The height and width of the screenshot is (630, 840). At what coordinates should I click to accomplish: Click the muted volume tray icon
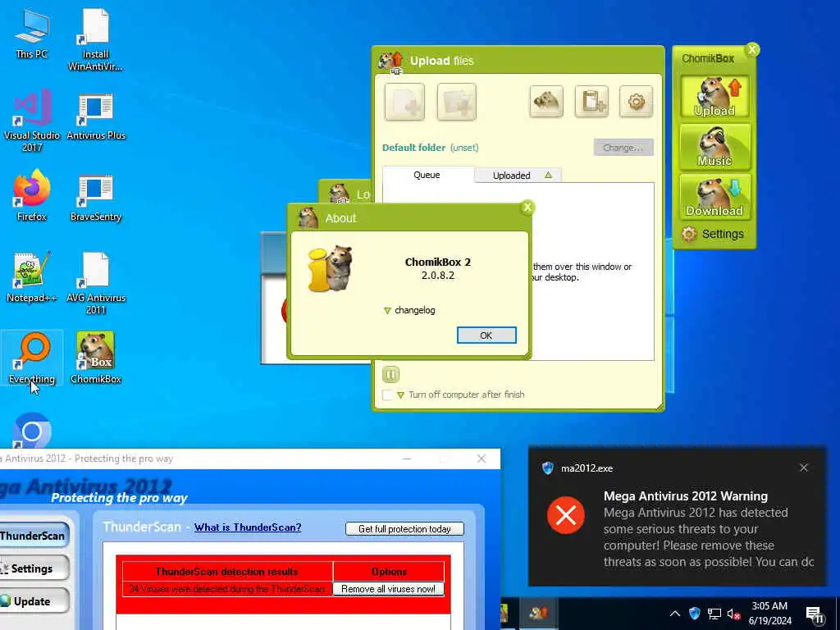(x=734, y=614)
